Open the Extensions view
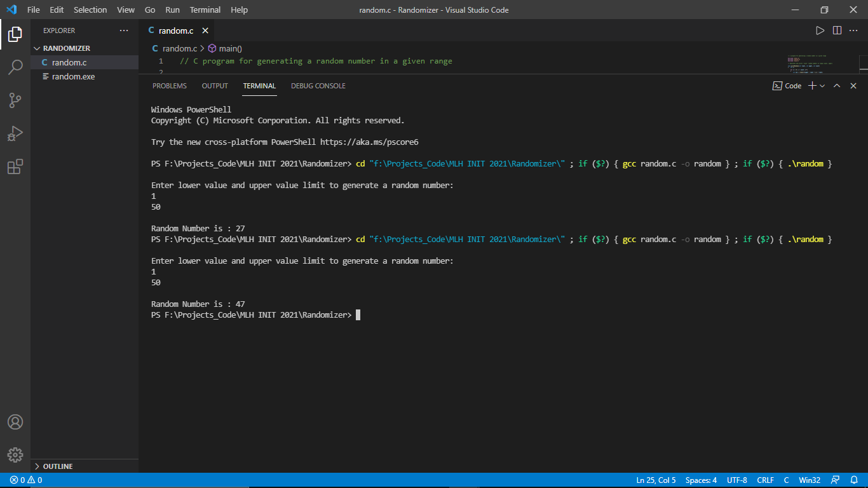Viewport: 868px width, 488px height. [15, 166]
